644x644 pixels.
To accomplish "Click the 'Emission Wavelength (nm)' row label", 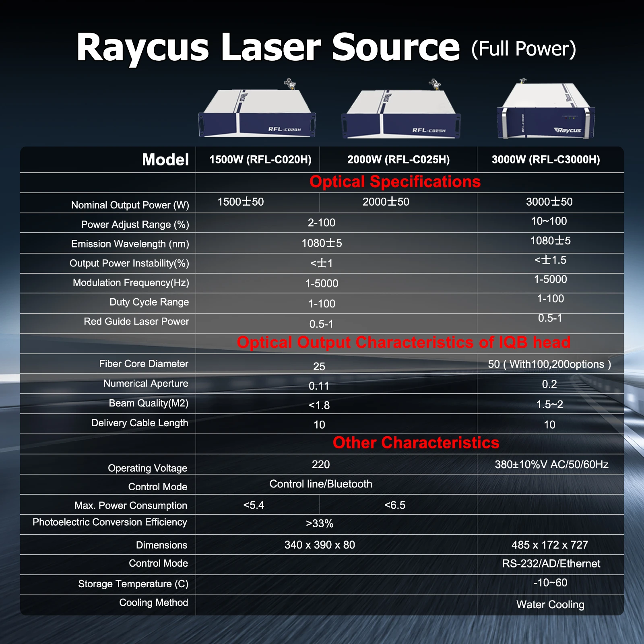I will [130, 244].
